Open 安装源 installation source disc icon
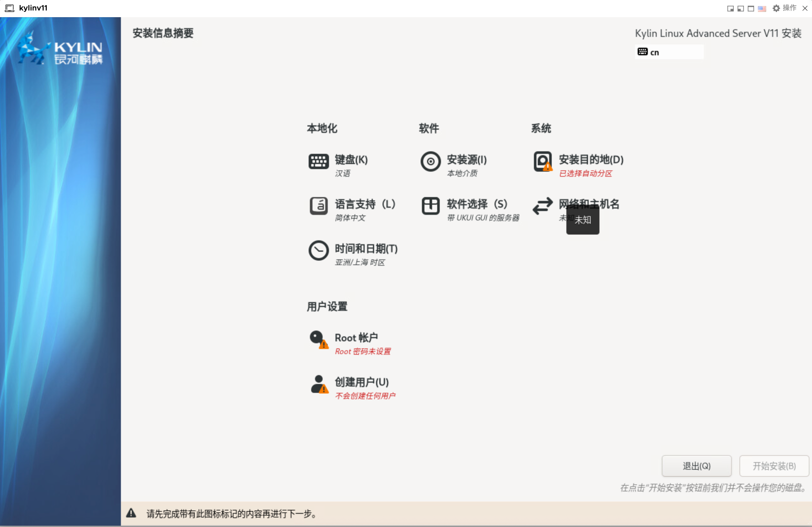 (430, 161)
